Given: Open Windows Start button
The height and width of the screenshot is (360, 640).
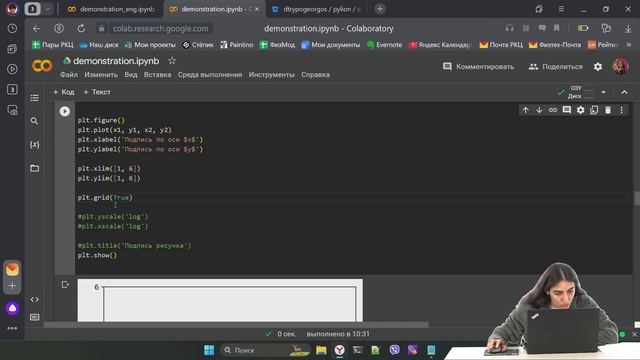Looking at the screenshot, I should 209,350.
